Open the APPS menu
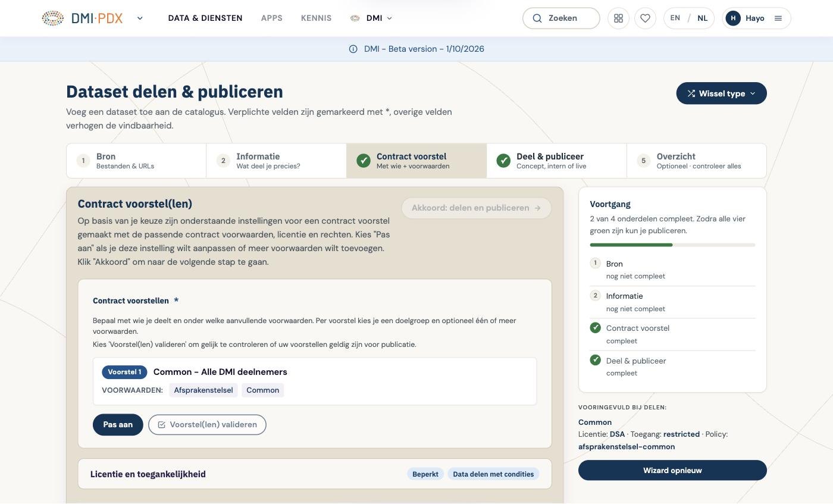The height and width of the screenshot is (504, 833). [271, 18]
